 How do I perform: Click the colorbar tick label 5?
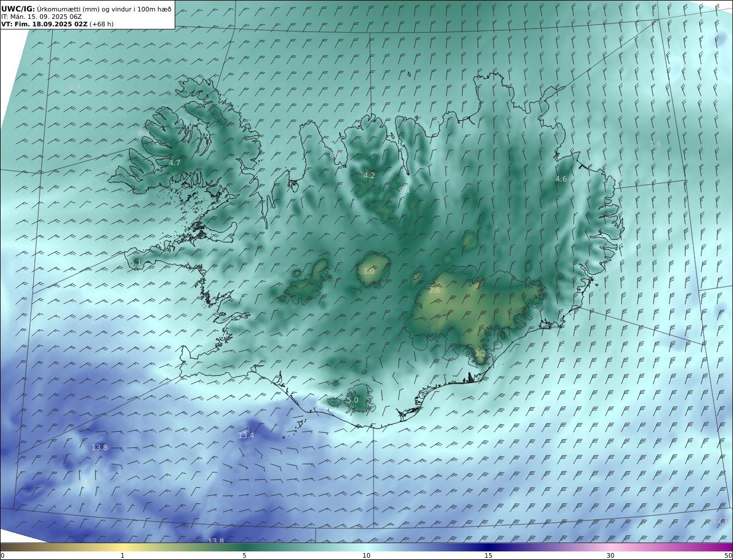245,555
